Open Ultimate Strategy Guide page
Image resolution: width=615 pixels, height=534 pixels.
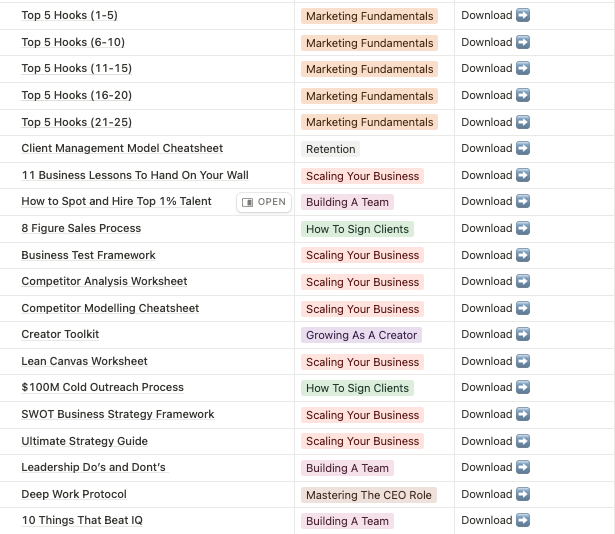(x=84, y=441)
